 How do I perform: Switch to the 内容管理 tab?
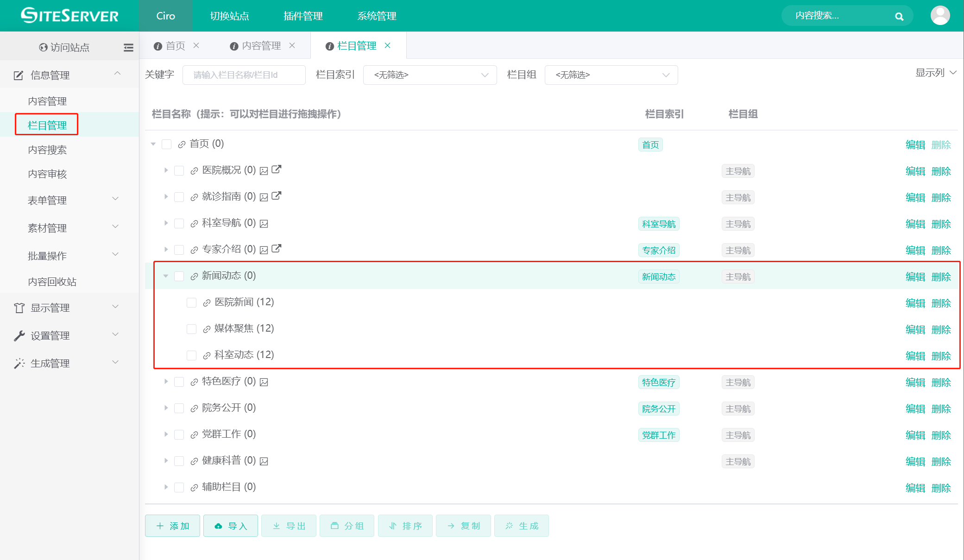[261, 45]
